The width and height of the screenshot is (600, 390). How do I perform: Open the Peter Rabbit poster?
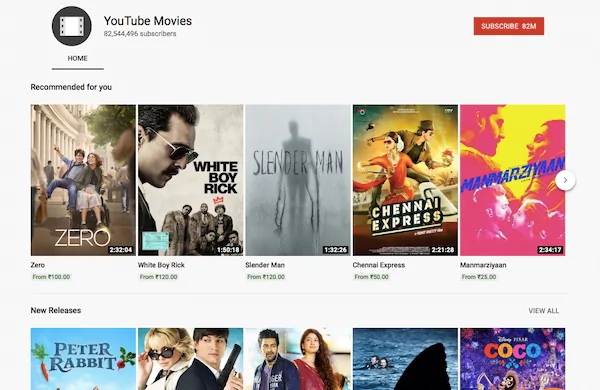point(83,359)
